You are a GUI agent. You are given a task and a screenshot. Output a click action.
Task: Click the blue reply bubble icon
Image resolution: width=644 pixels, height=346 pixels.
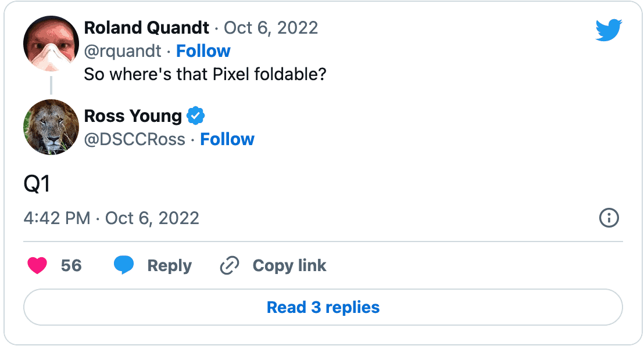124,265
